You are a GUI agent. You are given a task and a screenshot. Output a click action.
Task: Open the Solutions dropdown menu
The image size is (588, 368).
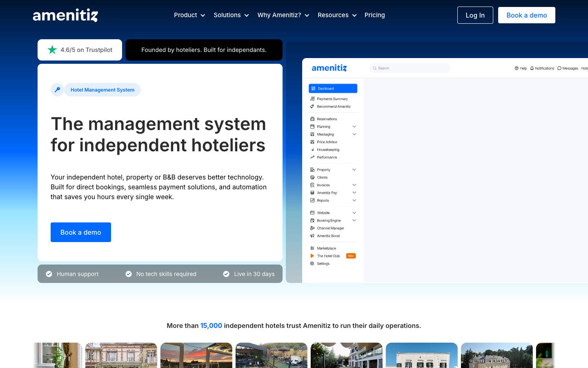231,15
